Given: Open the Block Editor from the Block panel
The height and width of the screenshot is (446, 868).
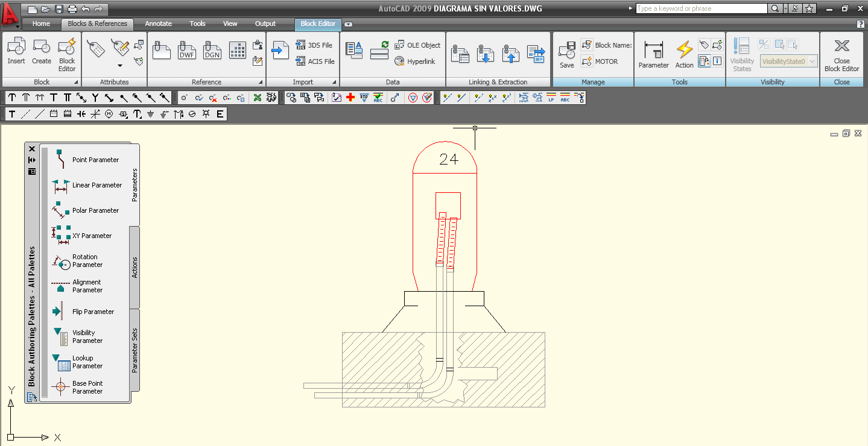Looking at the screenshot, I should 66,53.
